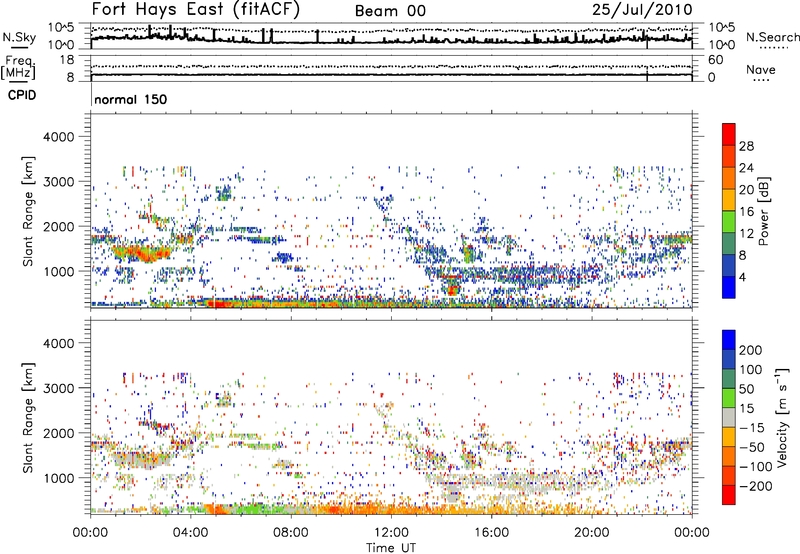
Task: Click the orange scatter arc near 02:00 in power panel
Action: click(140, 253)
